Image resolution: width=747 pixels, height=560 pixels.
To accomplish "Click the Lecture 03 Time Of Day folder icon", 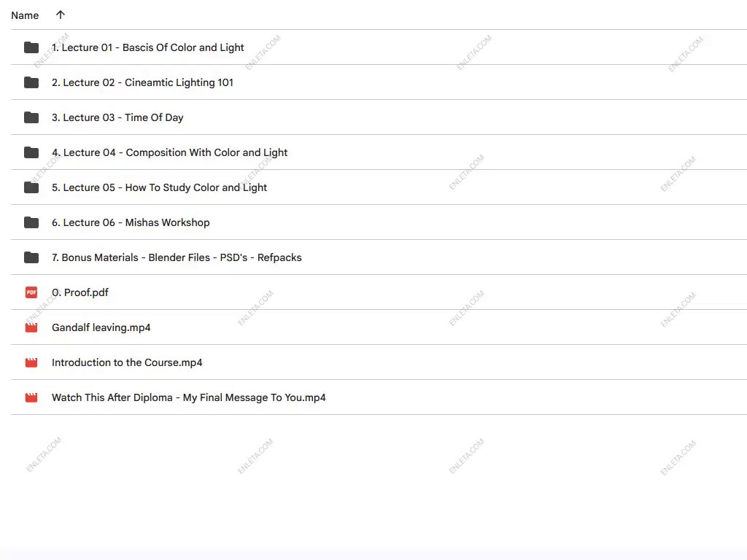I will (31, 117).
